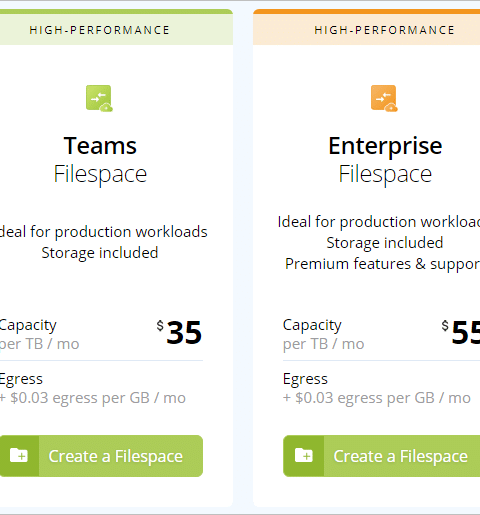Viewport: 480px width, 515px height.
Task: Click the Enterprise Capacity per TB label
Action: pyautogui.click(x=323, y=334)
